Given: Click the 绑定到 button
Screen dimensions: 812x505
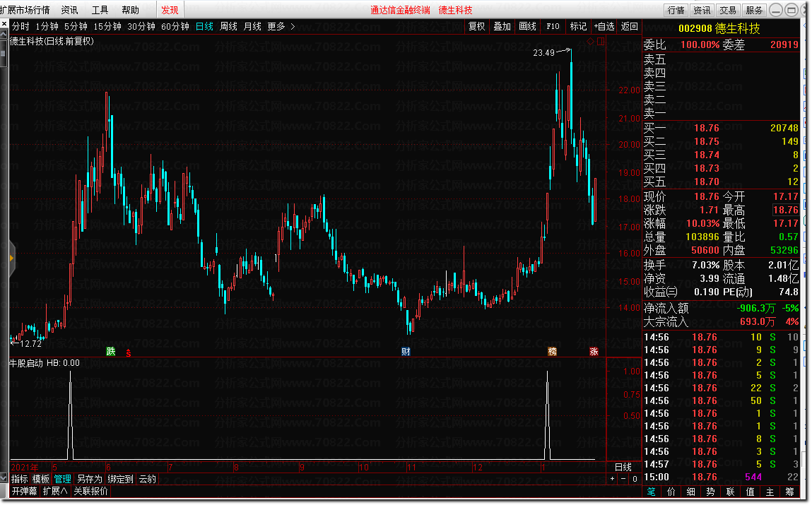Looking at the screenshot, I should [x=120, y=479].
